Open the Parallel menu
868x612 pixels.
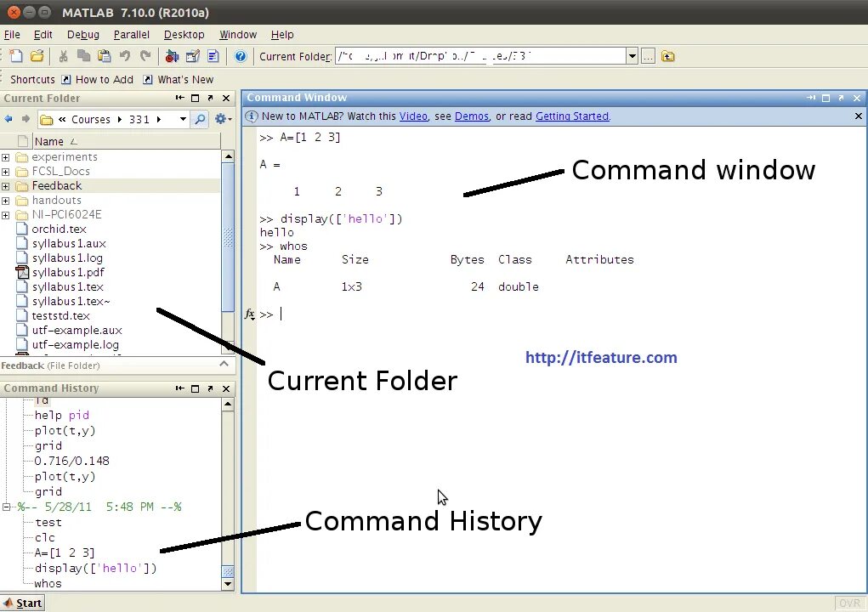131,34
